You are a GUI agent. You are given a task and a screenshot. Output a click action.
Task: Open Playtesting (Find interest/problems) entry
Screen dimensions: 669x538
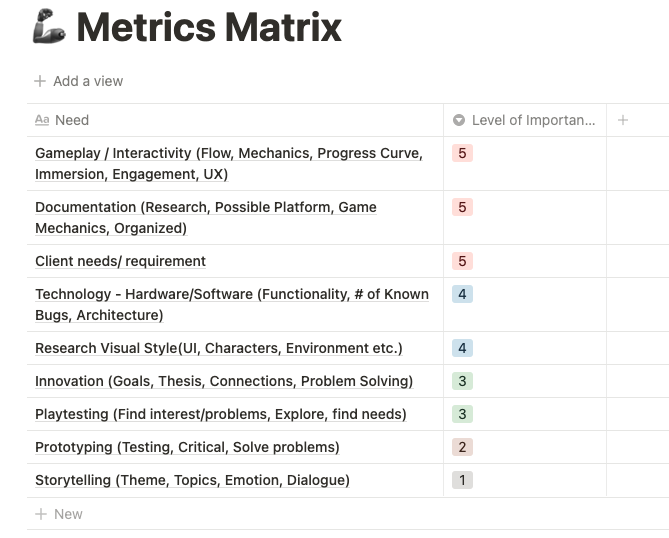point(221,414)
